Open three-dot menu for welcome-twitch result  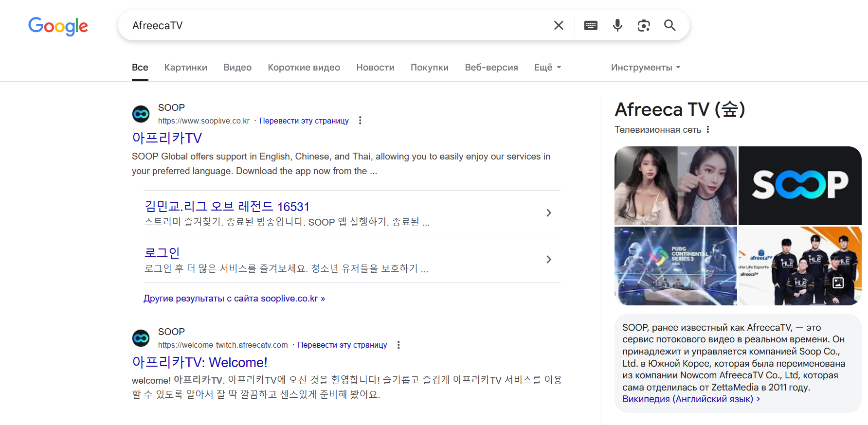click(x=398, y=345)
